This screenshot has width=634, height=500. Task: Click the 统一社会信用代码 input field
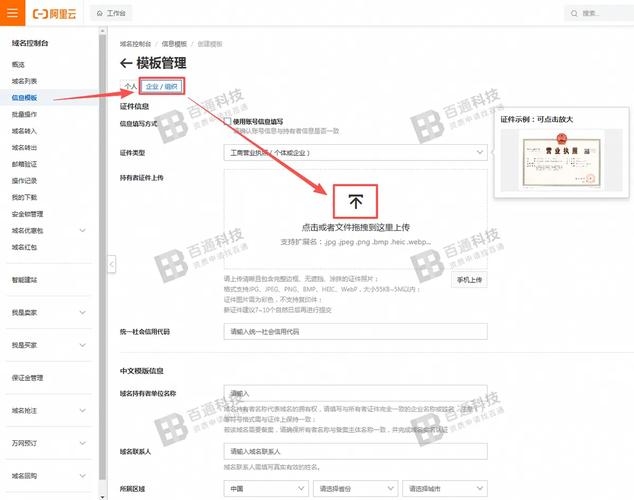[355, 331]
